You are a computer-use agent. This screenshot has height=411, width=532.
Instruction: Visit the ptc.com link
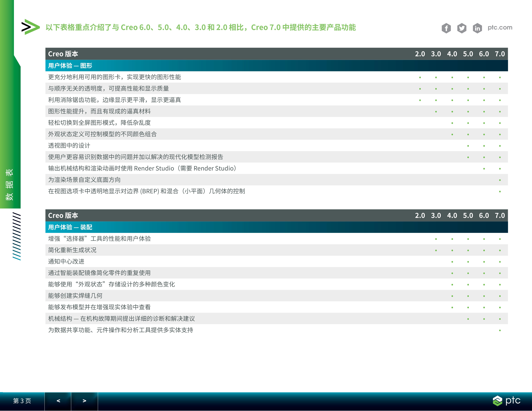(x=500, y=28)
